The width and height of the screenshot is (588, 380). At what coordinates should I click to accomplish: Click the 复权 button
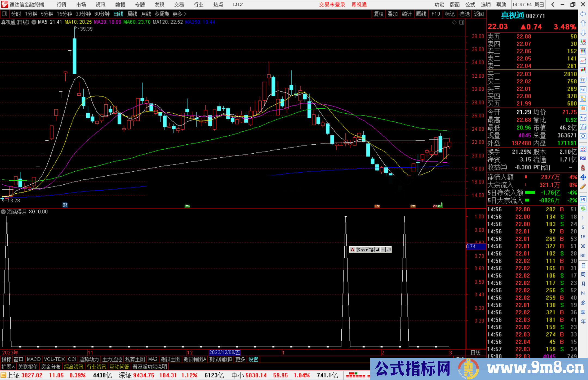click(x=379, y=14)
